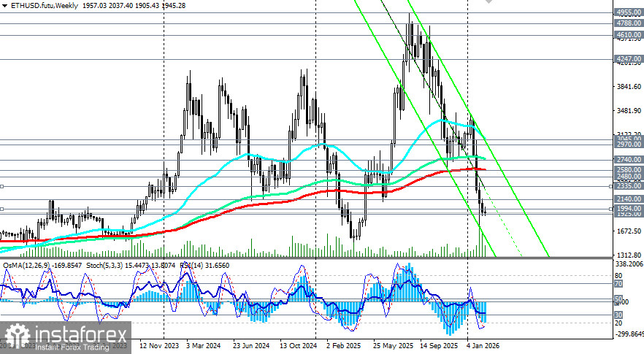
Task: Select the 4247.00 price level label
Action: [x=629, y=59]
